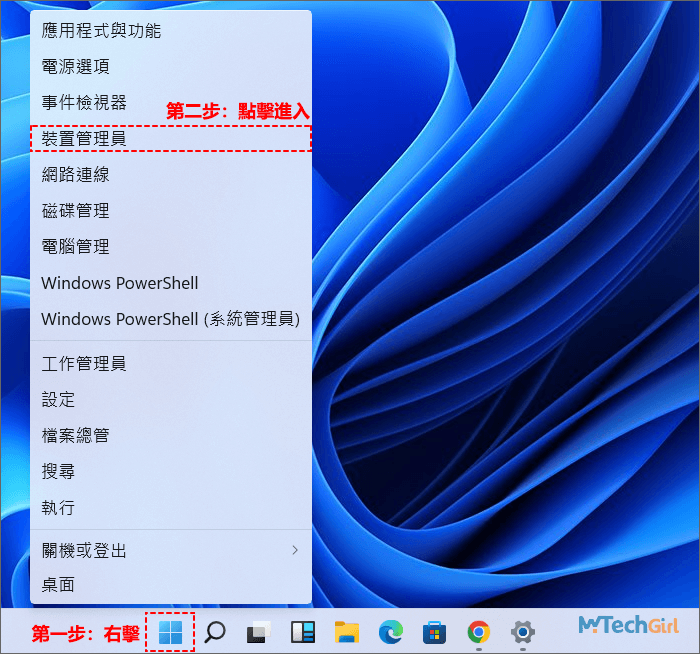This screenshot has width=700, height=654.
Task: Launch Windows PowerShell (系統管理員) menu entry
Action: pyautogui.click(x=170, y=319)
